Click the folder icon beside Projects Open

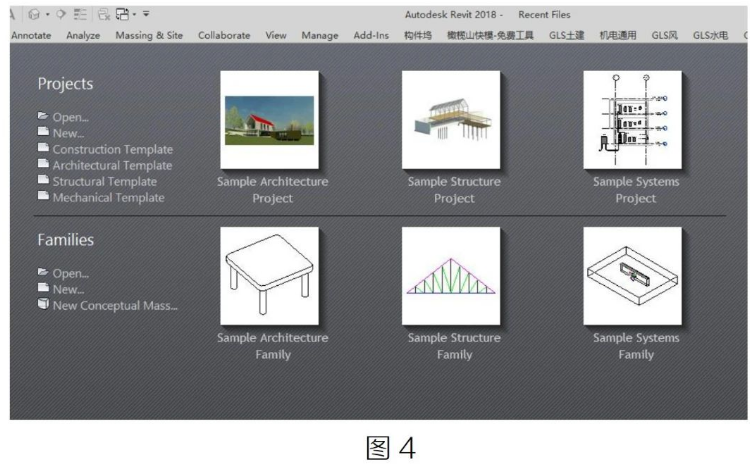[x=43, y=116]
